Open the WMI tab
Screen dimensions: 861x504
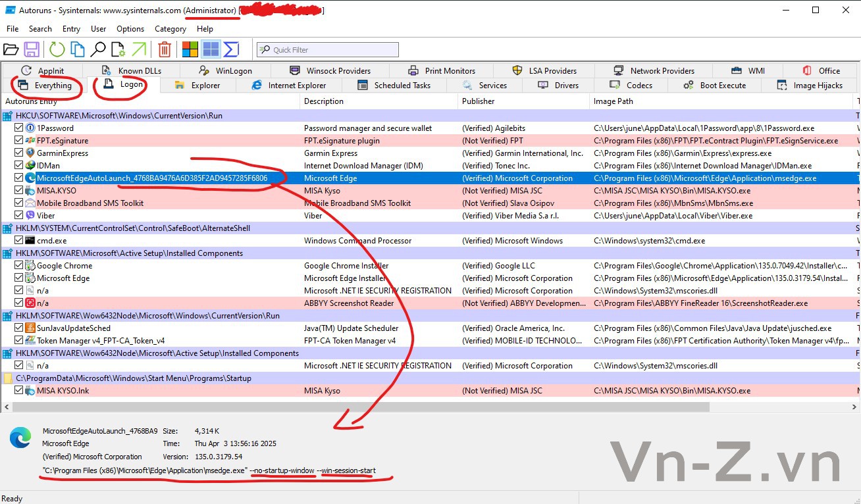[x=748, y=70]
